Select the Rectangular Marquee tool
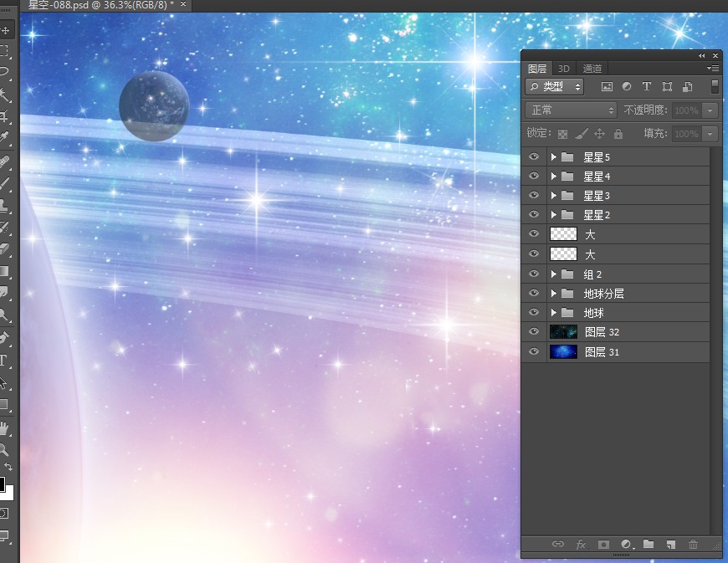Screen dimensions: 728x563 pos(5,50)
